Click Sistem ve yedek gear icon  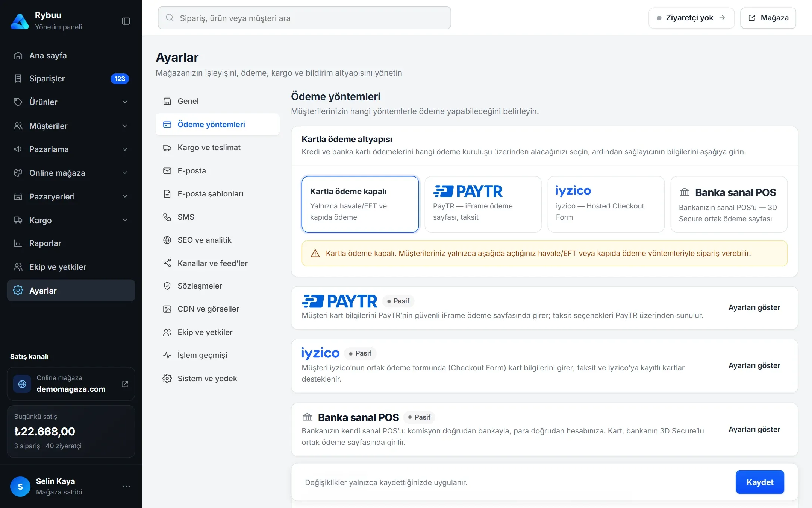167,379
